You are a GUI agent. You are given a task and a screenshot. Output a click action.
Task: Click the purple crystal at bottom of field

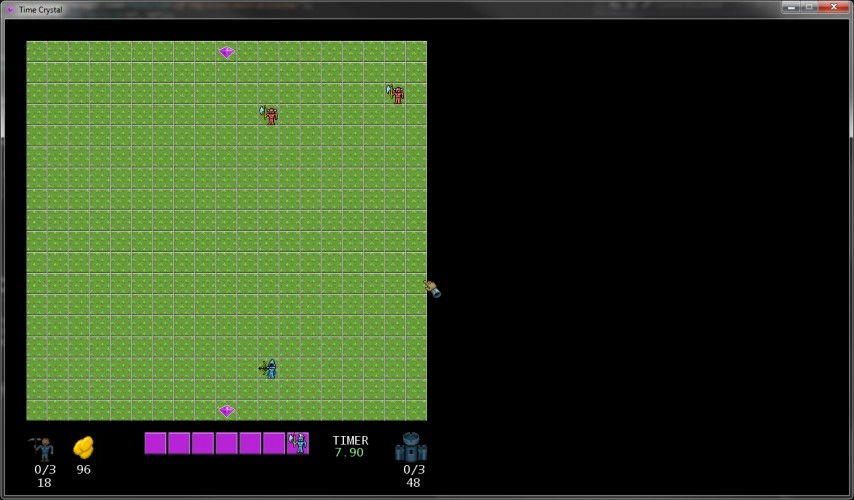coord(227,411)
